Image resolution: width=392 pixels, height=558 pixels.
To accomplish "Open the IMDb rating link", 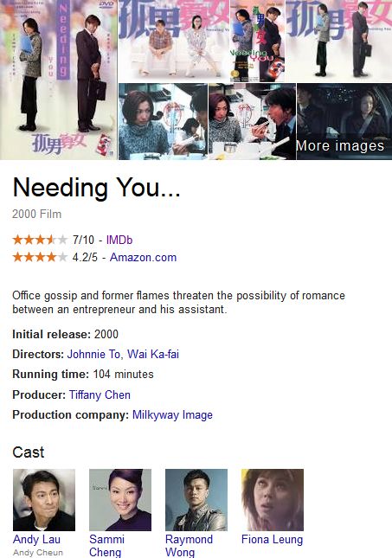I will (119, 240).
